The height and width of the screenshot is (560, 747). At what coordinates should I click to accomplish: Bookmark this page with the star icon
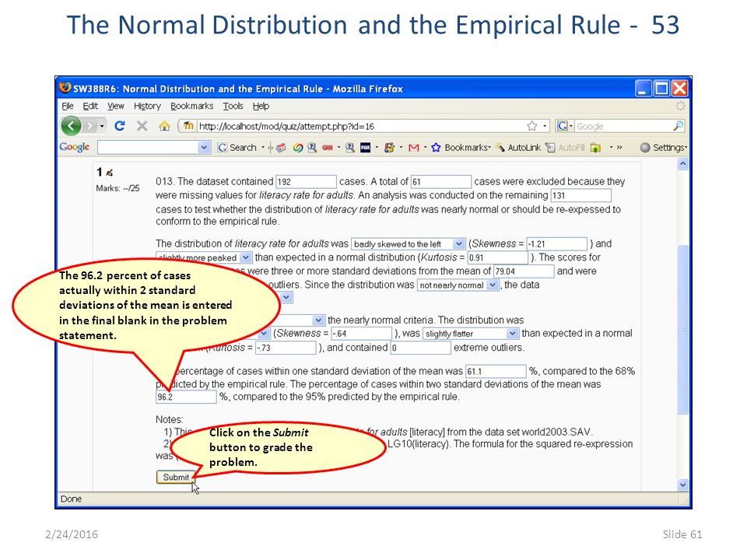pyautogui.click(x=531, y=126)
